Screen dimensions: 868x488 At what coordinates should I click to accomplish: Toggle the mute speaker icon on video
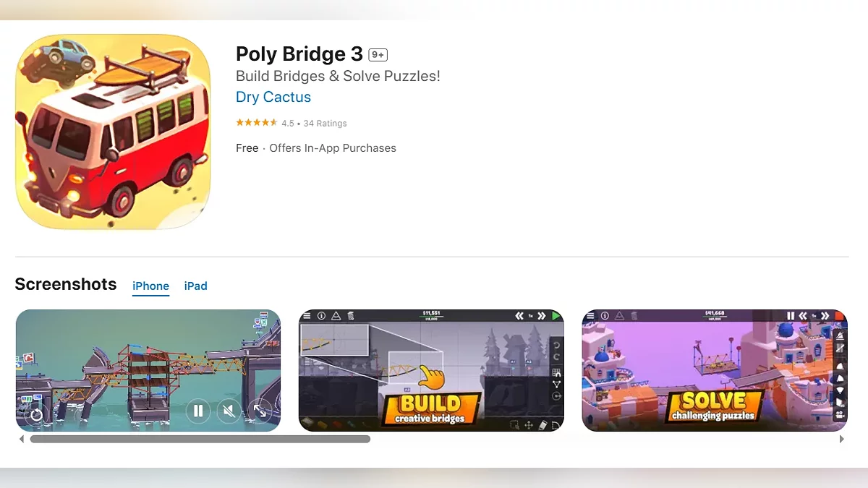(229, 412)
